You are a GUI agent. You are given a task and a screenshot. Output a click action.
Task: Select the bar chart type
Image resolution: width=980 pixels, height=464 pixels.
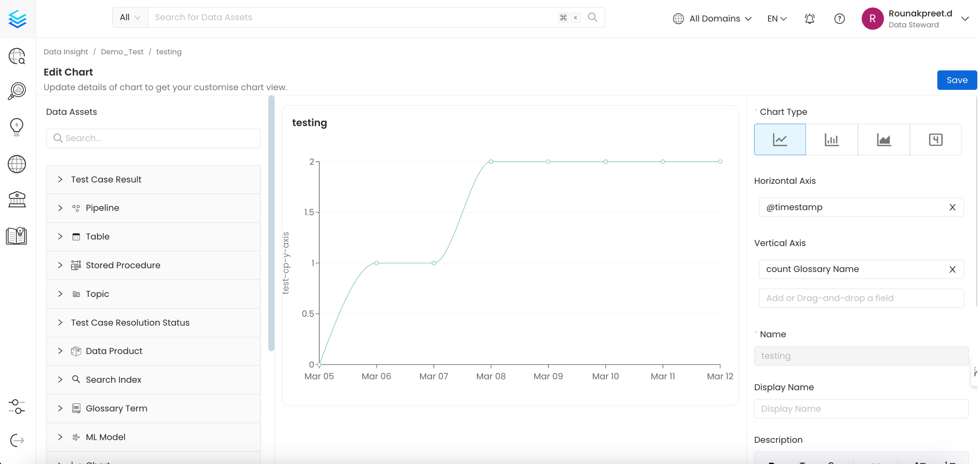click(x=831, y=139)
